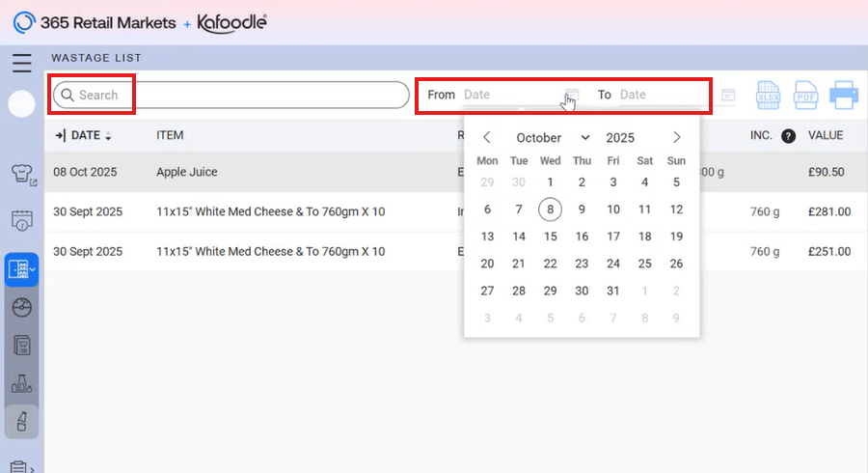Select greyed September 30 in calendar
This screenshot has height=473, width=868.
518,182
